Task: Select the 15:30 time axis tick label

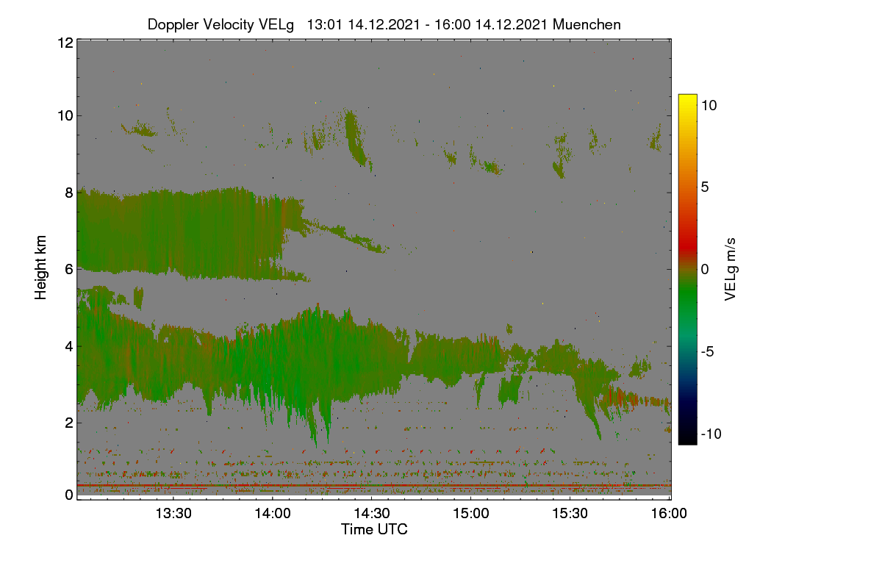Action: pos(570,514)
